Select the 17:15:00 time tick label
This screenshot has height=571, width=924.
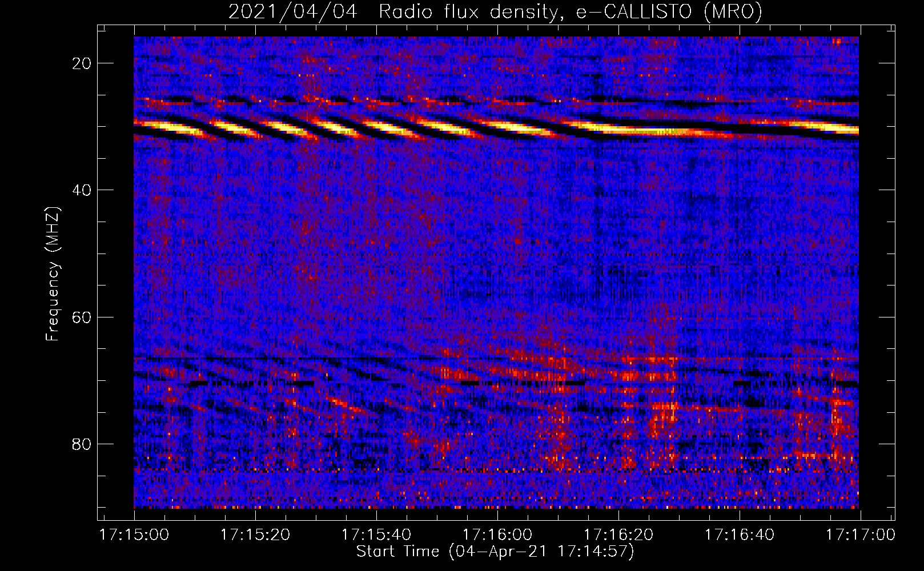(134, 535)
